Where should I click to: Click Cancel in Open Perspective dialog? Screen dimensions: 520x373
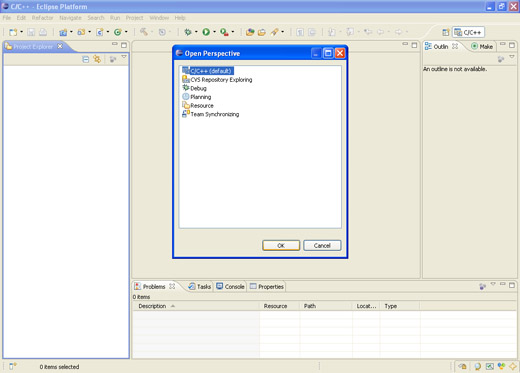point(322,245)
